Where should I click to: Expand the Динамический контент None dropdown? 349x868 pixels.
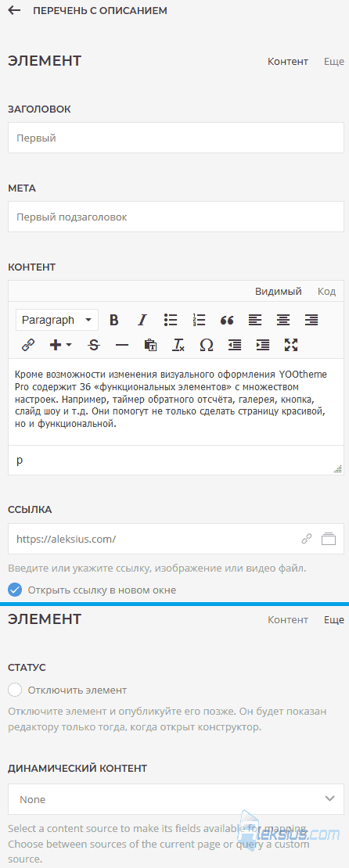click(176, 799)
